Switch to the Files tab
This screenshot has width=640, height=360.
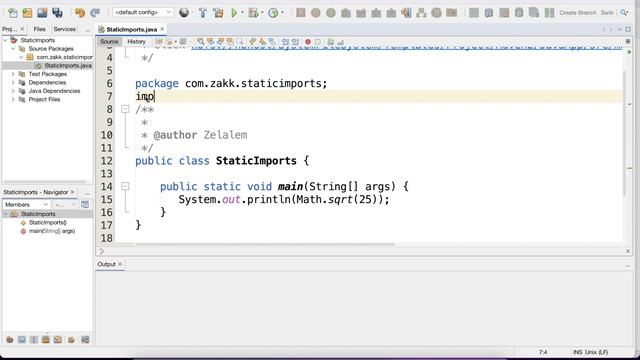[40, 29]
